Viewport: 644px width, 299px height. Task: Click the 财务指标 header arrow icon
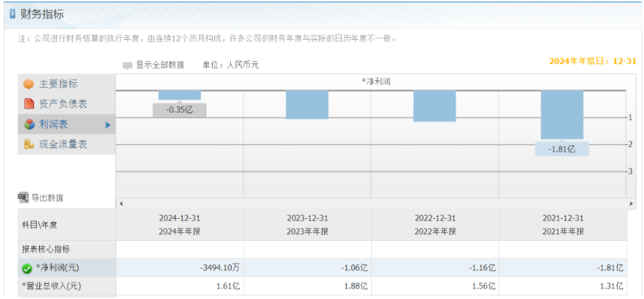(x=13, y=15)
